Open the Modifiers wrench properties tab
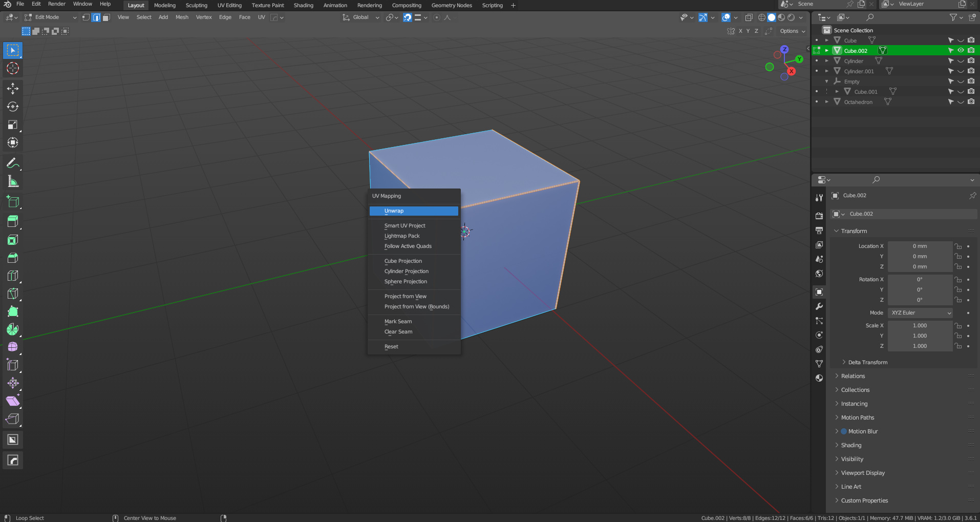Viewport: 980px width, 522px height. [x=819, y=306]
